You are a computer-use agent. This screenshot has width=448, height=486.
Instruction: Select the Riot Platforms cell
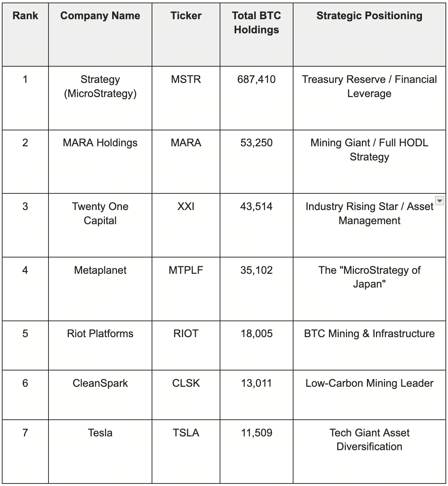[x=100, y=334]
